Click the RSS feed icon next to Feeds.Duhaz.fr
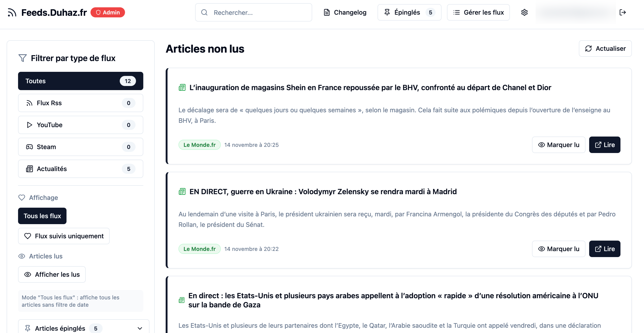The height and width of the screenshot is (333, 644). click(x=12, y=12)
